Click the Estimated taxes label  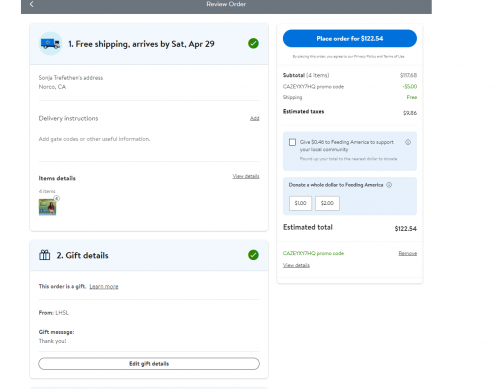pyautogui.click(x=303, y=111)
